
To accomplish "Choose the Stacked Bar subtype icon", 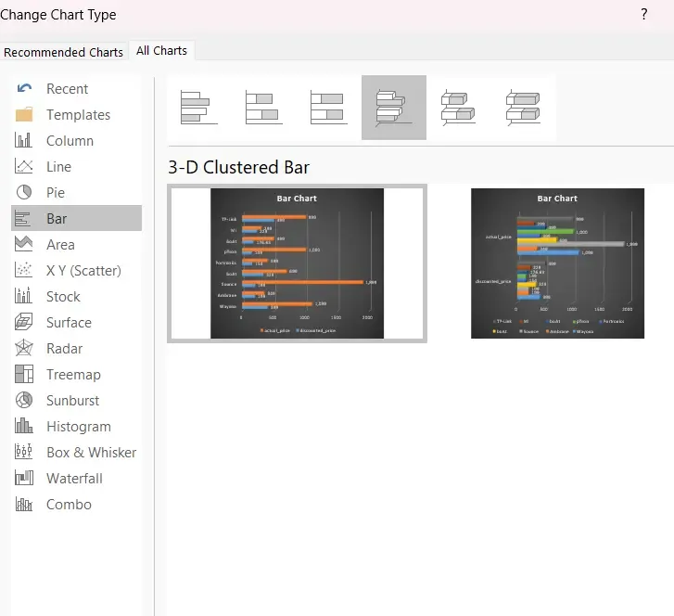I will 264,108.
